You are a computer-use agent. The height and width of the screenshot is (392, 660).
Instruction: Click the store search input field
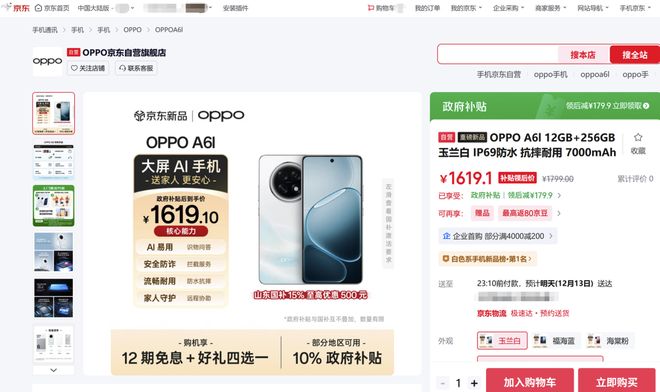pos(498,55)
